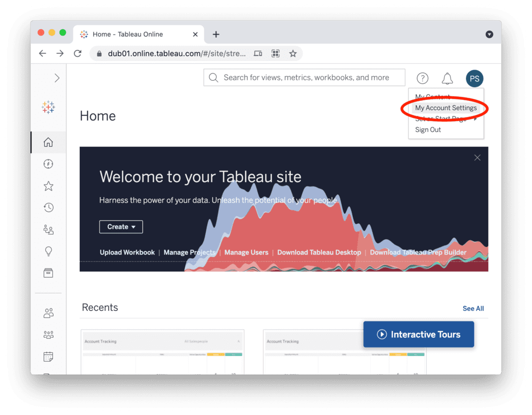Image resolution: width=532 pixels, height=415 pixels.
Task: Open Favorites star icon in sidebar
Action: (x=48, y=186)
